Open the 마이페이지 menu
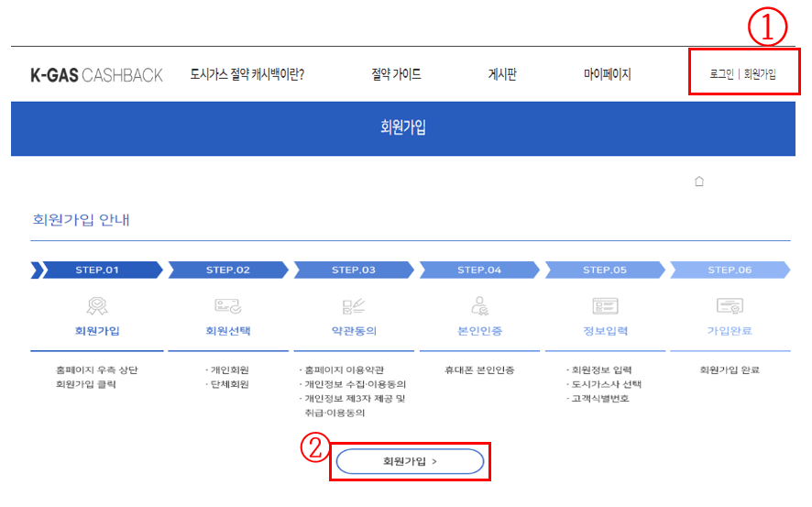812x507 pixels. [x=607, y=74]
